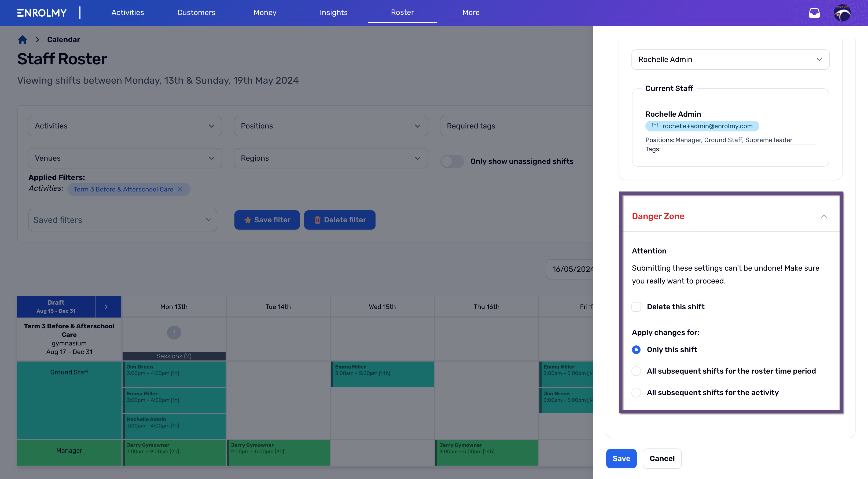The width and height of the screenshot is (868, 479).
Task: Open the Customers menu
Action: click(x=196, y=12)
